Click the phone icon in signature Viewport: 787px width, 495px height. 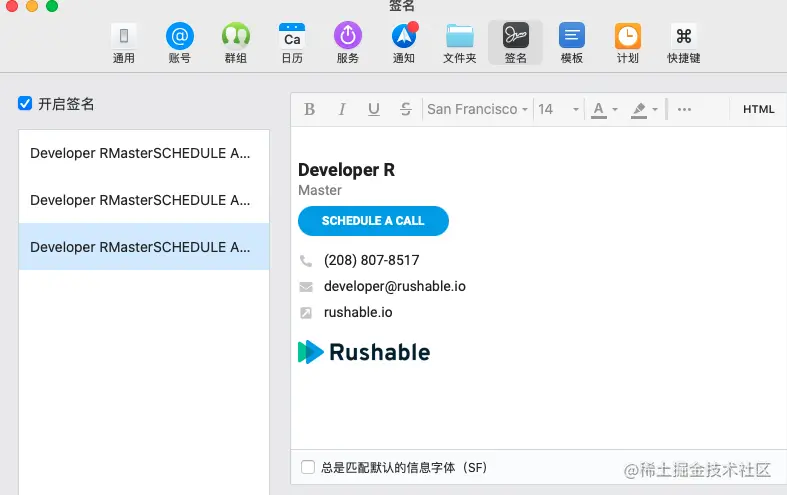pyautogui.click(x=306, y=261)
